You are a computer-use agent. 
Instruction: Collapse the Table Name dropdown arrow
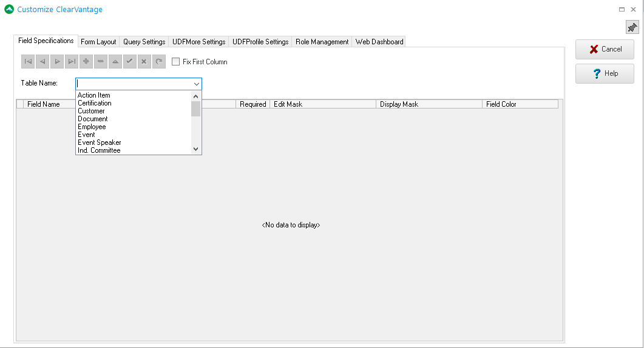point(196,84)
